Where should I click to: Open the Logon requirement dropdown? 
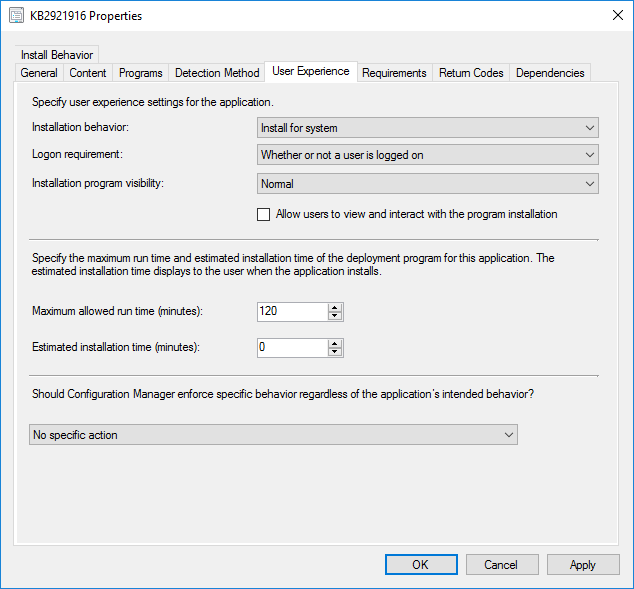(x=428, y=155)
